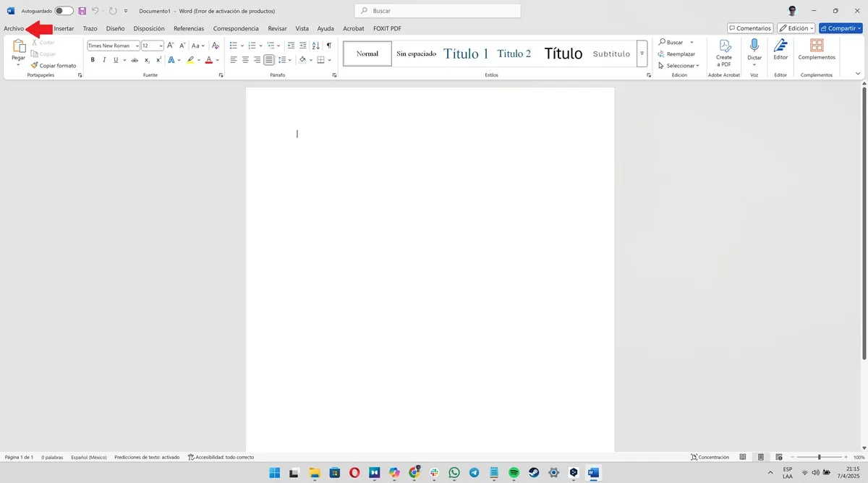Toggle the Autoguardado switch
Viewport: 868px width, 483px height.
[64, 11]
